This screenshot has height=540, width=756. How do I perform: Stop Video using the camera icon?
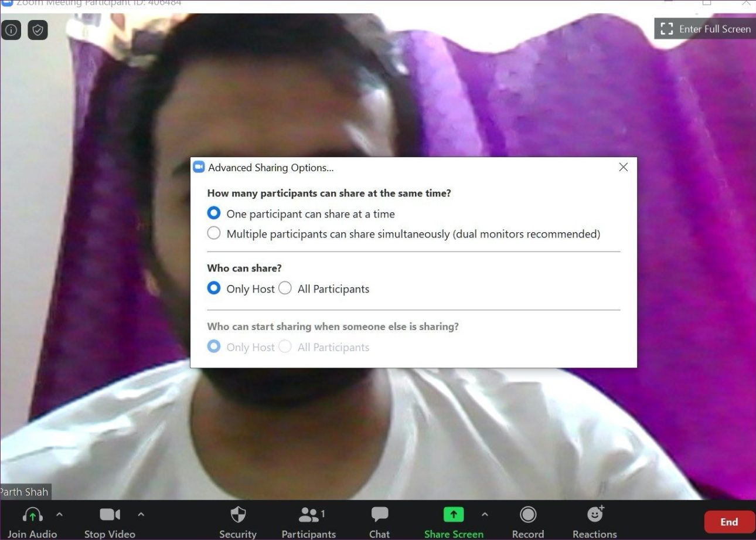110,515
